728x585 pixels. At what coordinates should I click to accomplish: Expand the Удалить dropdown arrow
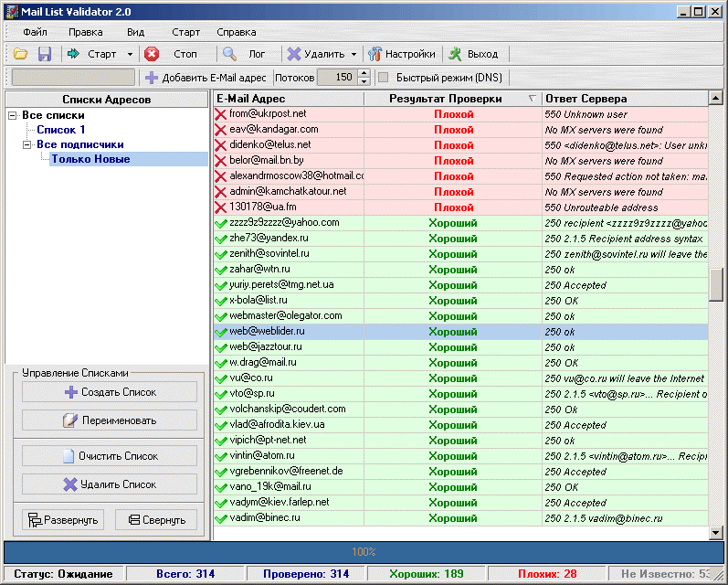click(353, 55)
